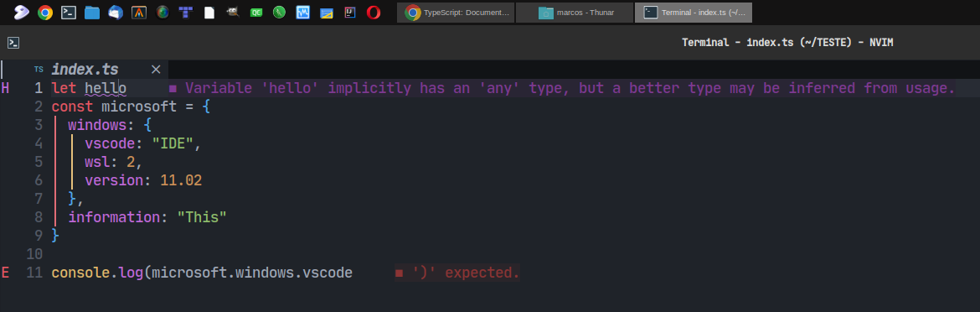Click the TS filetype icon on the tab

click(x=39, y=70)
